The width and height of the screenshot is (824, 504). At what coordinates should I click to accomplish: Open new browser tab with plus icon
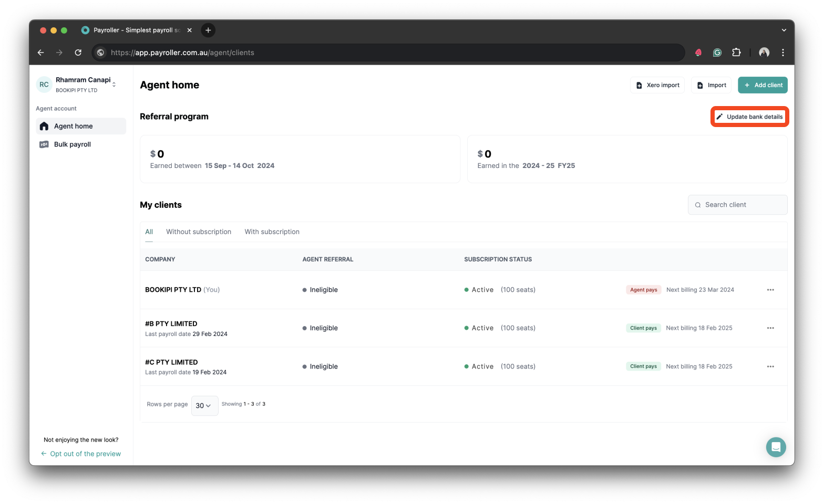pos(208,30)
